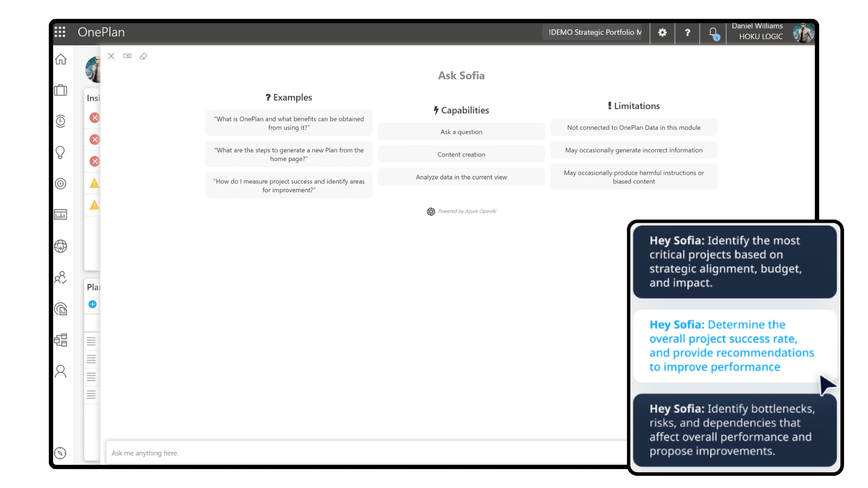This screenshot has width=868, height=488.
Task: Select the minimize panel icon button
Action: pos(127,56)
